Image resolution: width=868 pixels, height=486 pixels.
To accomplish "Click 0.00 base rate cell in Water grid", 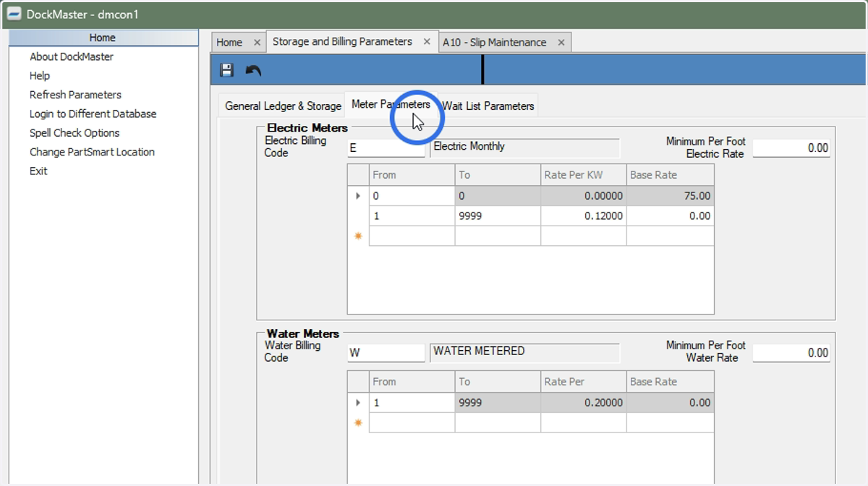I will 670,403.
